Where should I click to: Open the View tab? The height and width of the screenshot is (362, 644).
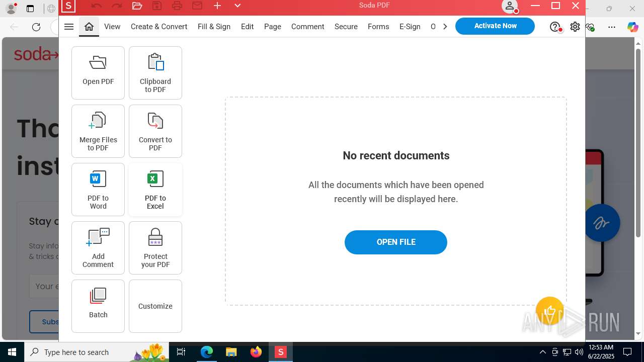pos(112,27)
